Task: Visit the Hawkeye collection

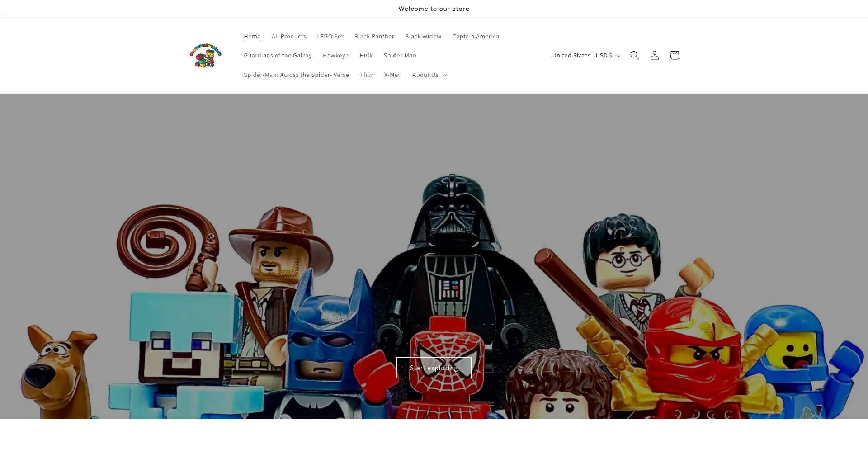Action: point(335,55)
